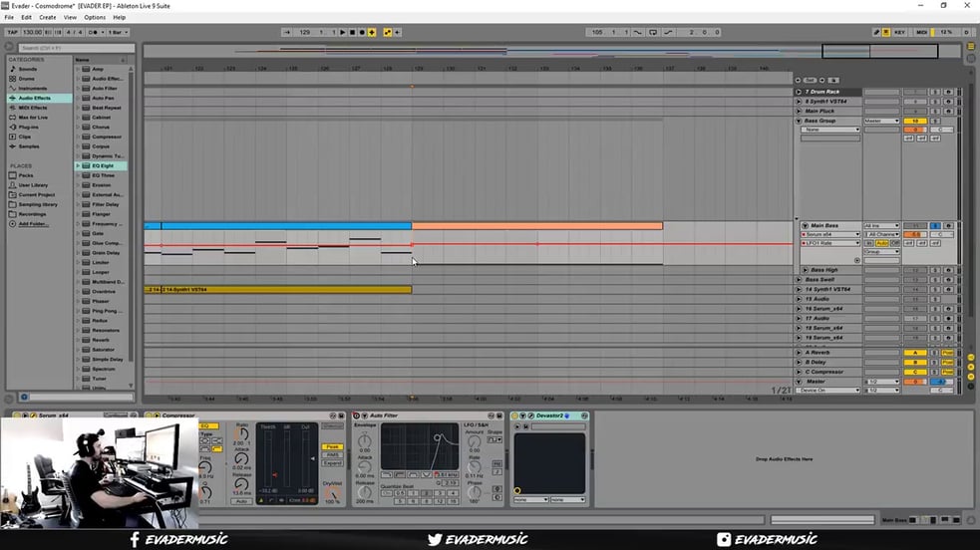This screenshot has height=550, width=980.
Task: Click the Arrangement Record button
Action: point(361,32)
